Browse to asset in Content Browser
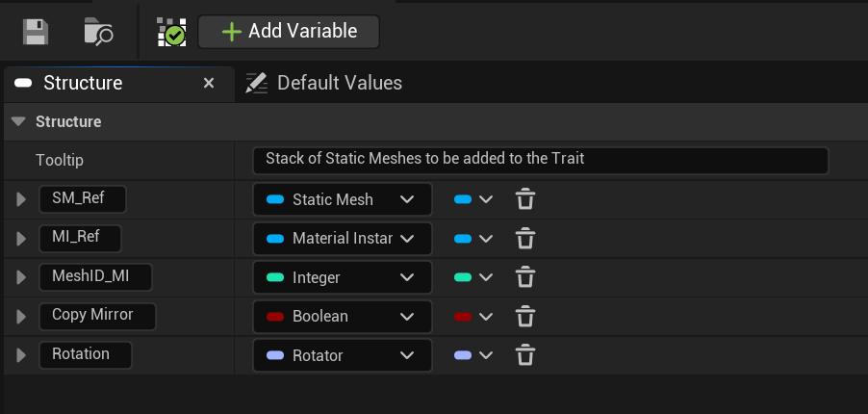Image resolution: width=868 pixels, height=414 pixels. tap(98, 32)
